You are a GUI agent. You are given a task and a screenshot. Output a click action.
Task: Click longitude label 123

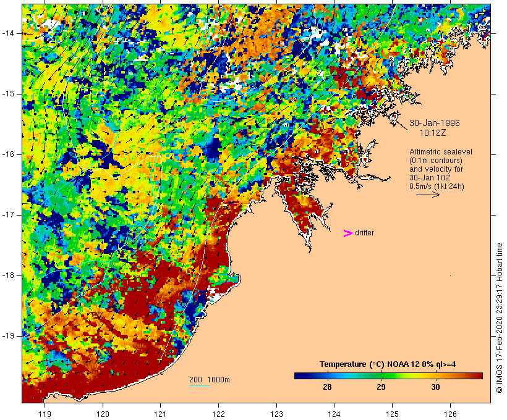(276, 414)
